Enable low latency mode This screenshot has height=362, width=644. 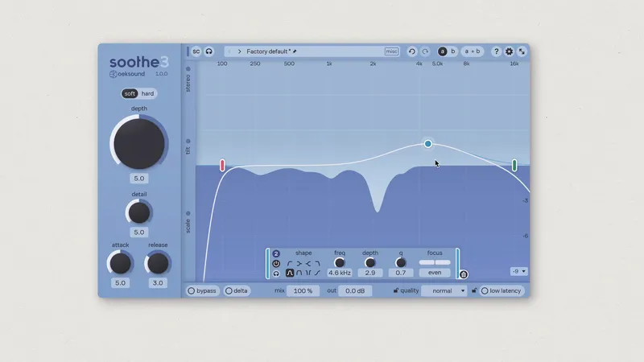[502, 290]
